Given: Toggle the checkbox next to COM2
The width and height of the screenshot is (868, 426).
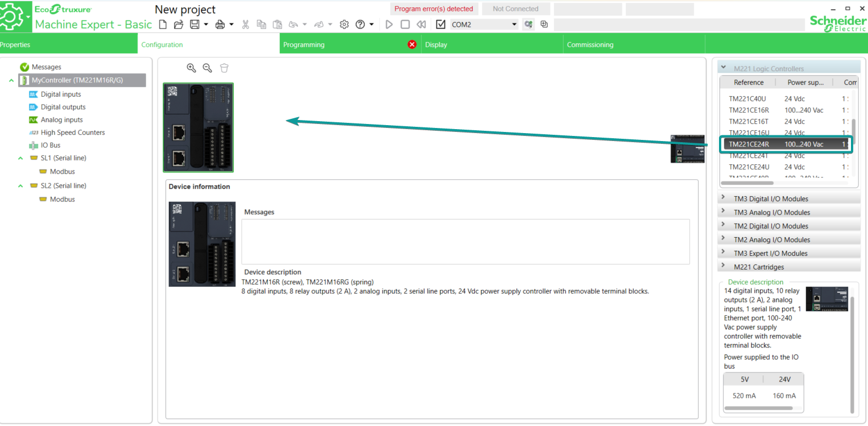Looking at the screenshot, I should (x=440, y=24).
